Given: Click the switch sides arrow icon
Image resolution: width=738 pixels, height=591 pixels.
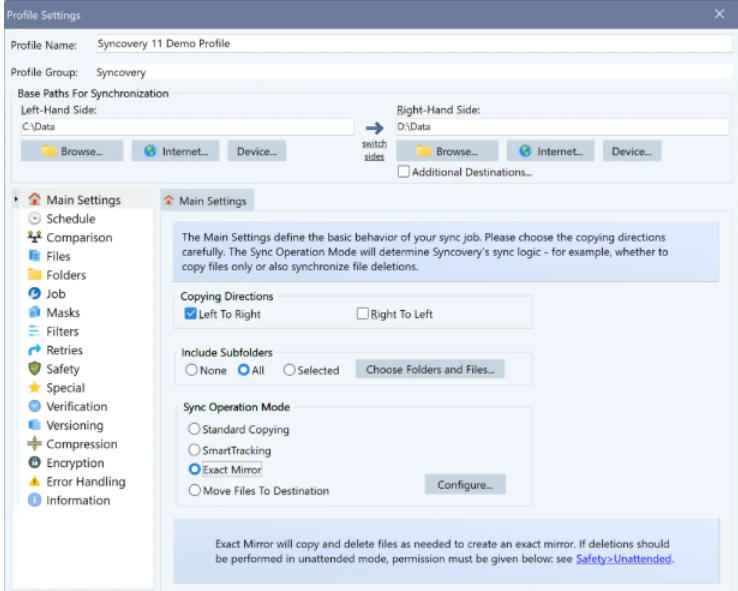Looking at the screenshot, I should (x=375, y=128).
